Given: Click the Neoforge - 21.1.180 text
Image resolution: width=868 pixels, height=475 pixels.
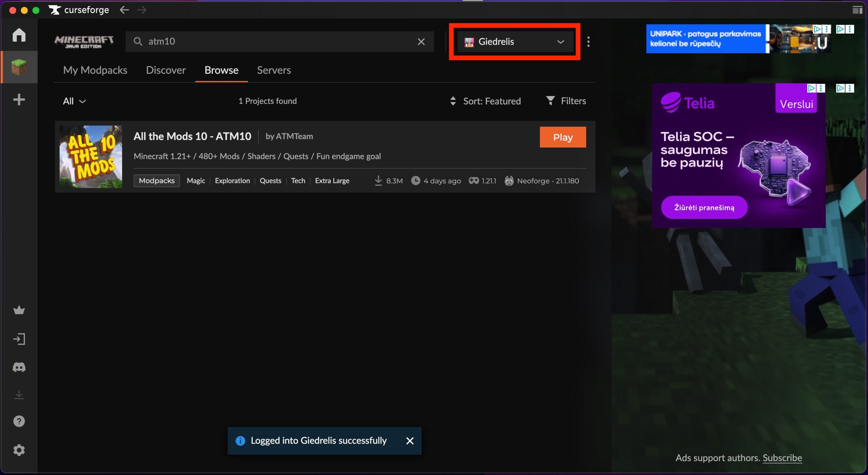Looking at the screenshot, I should pos(548,181).
